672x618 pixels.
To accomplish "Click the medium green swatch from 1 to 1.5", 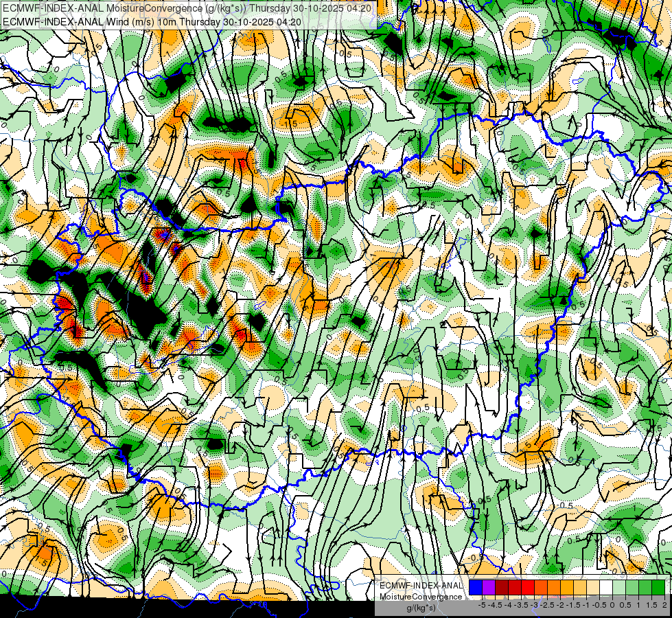I will point(645,588).
